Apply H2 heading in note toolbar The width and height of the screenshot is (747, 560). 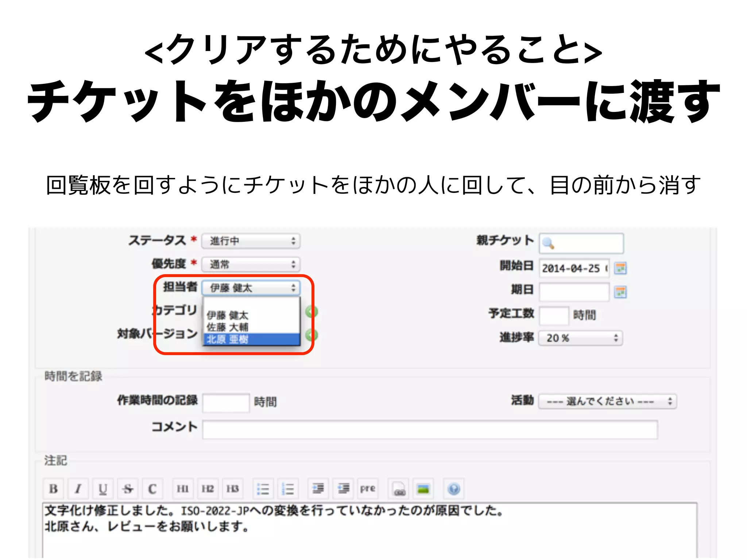tap(208, 489)
